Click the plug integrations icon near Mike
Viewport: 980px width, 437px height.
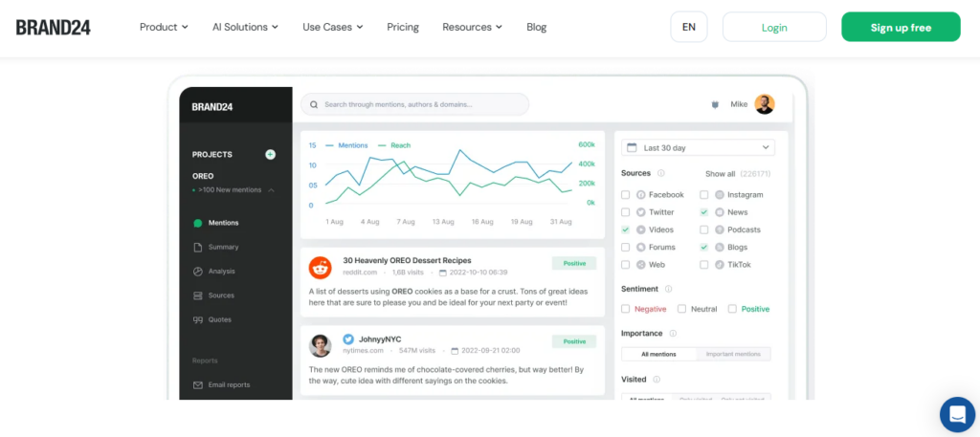coord(715,105)
